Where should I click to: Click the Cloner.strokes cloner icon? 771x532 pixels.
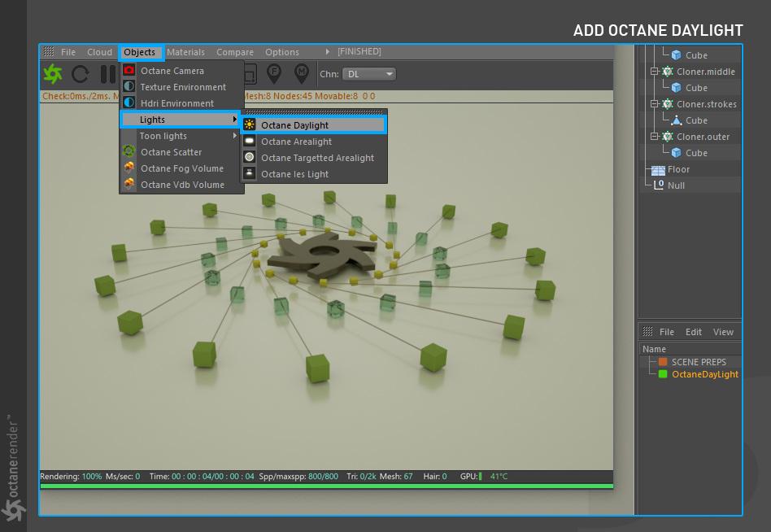667,104
